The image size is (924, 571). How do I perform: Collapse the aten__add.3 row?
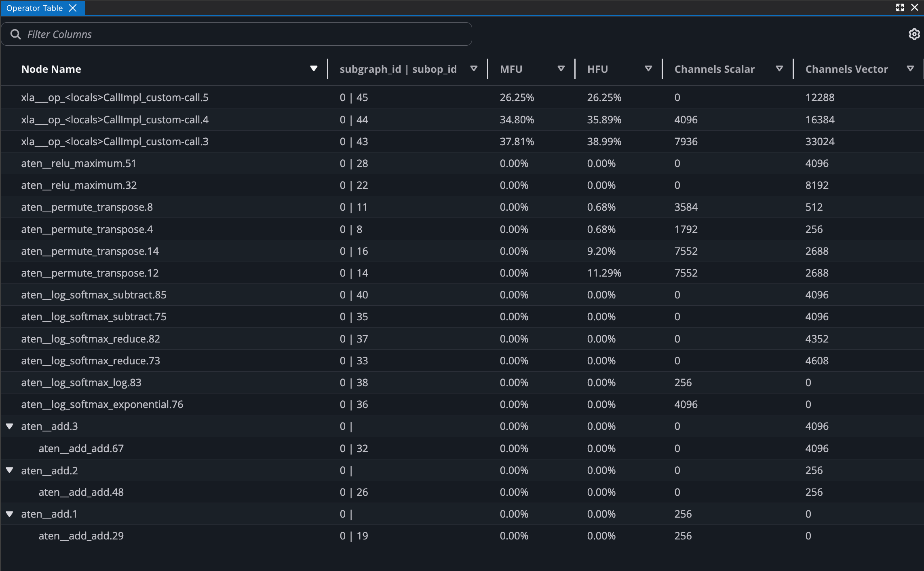[x=10, y=426]
